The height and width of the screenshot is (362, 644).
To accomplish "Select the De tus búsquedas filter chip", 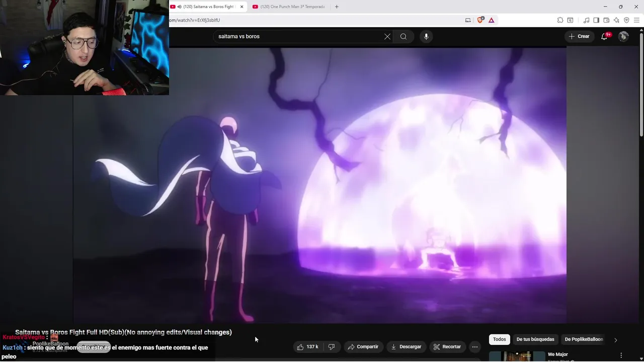I will 535,339.
